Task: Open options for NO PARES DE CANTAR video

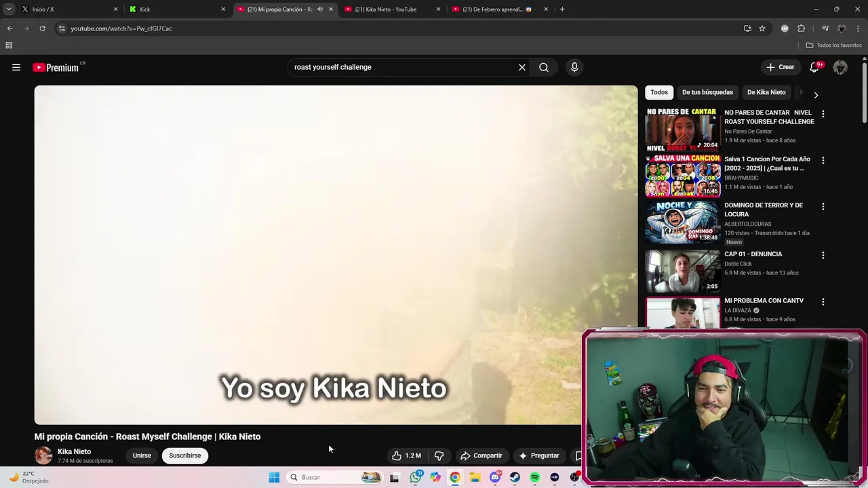Action: click(823, 115)
